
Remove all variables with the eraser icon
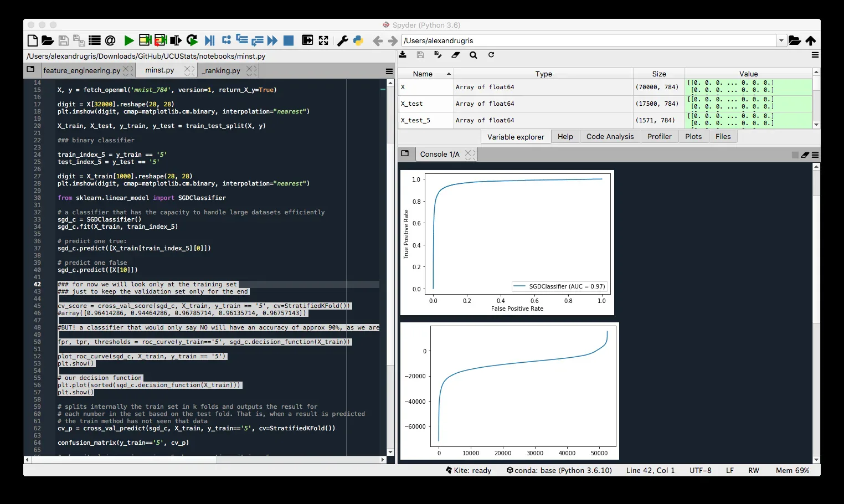456,55
